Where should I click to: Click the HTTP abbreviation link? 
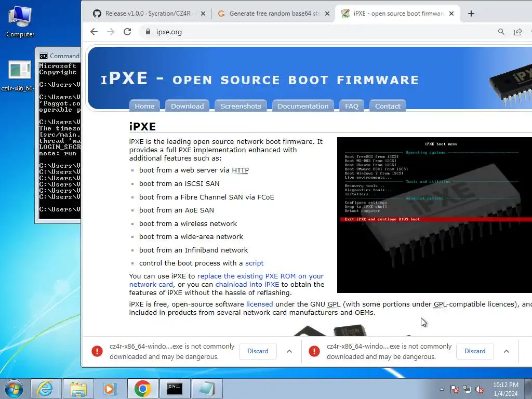tap(240, 170)
